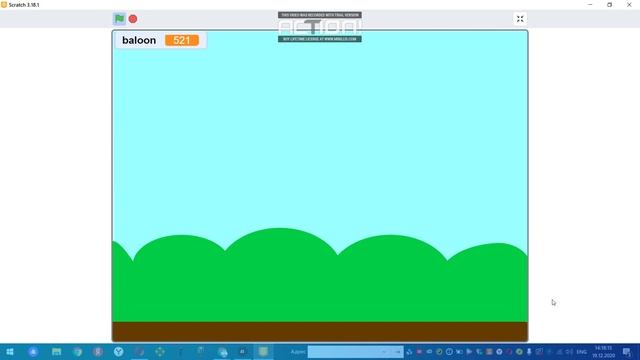Start the project with the green flag

click(119, 19)
